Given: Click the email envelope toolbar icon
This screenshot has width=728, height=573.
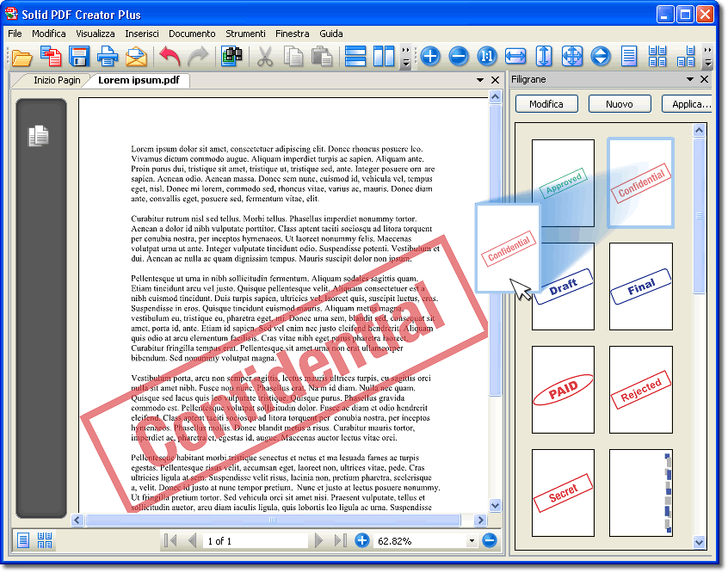Looking at the screenshot, I should click(136, 58).
